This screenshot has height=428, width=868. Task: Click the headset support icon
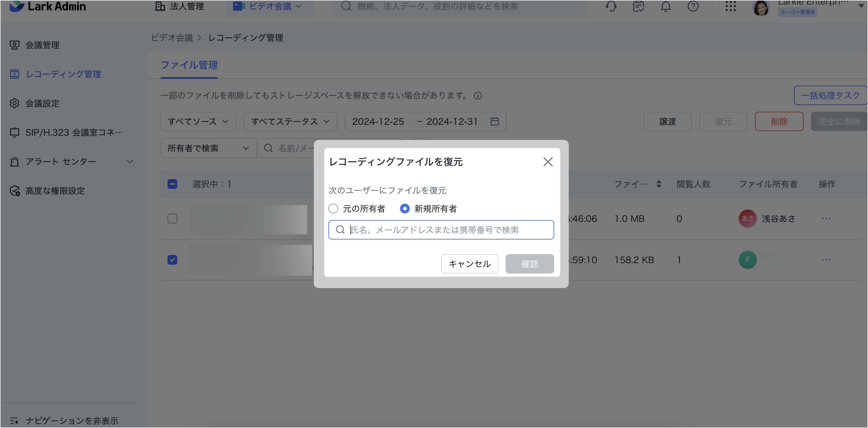(x=611, y=6)
